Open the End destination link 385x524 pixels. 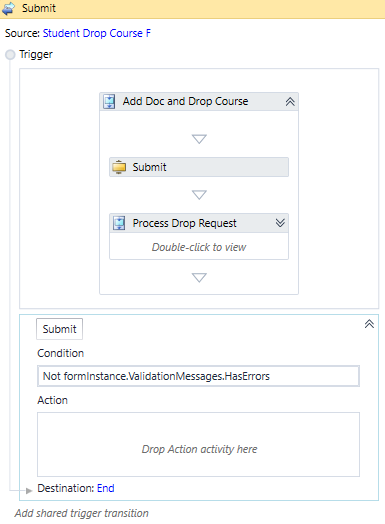tap(106, 488)
